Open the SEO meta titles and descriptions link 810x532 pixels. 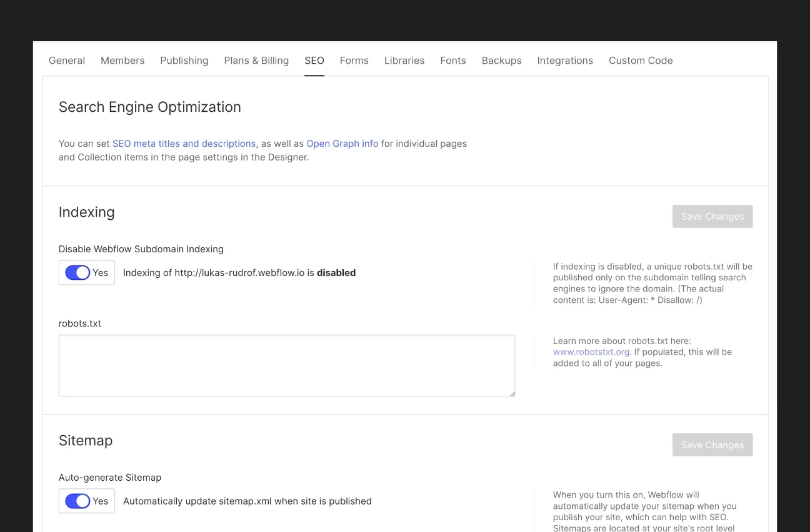pyautogui.click(x=184, y=144)
